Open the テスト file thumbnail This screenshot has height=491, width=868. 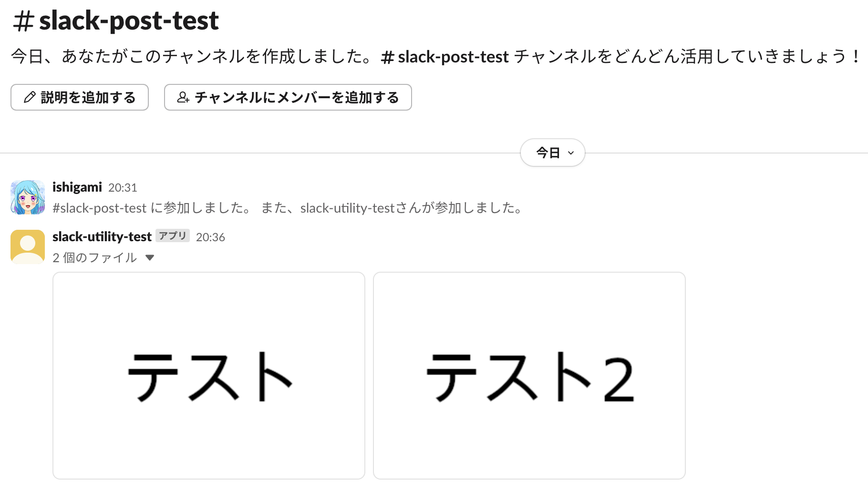[209, 376]
